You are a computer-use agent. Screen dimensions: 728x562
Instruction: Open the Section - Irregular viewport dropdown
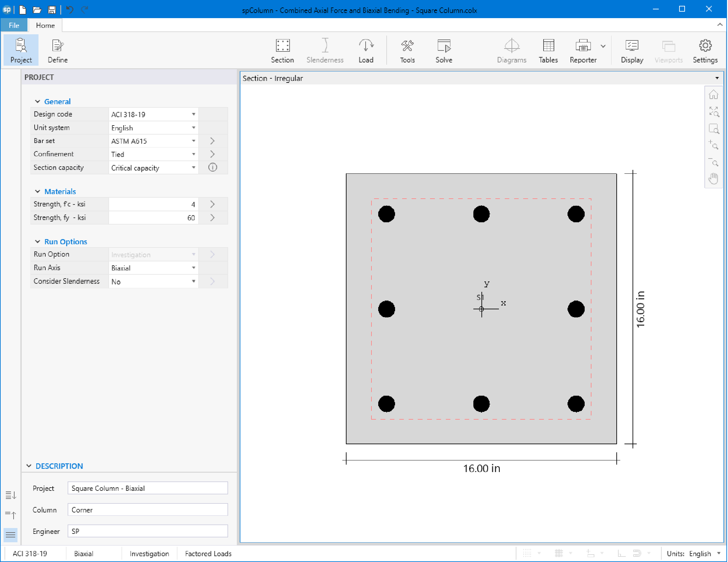(x=717, y=78)
